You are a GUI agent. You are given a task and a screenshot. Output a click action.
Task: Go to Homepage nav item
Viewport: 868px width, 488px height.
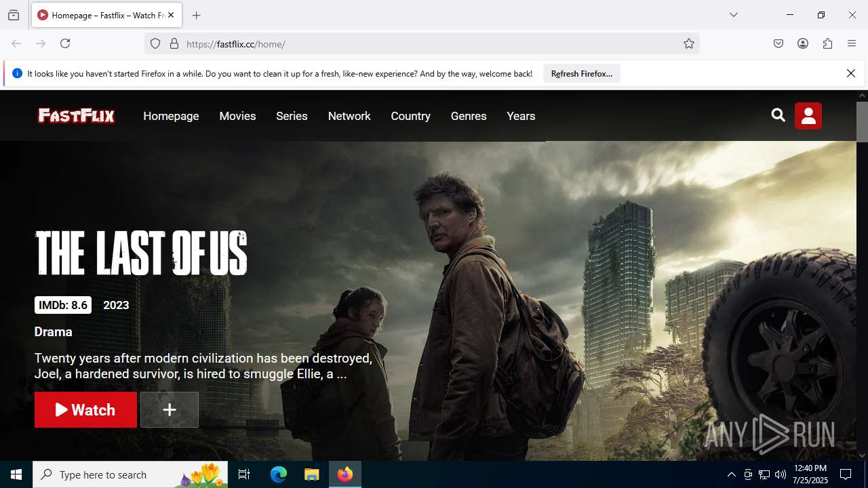point(171,116)
